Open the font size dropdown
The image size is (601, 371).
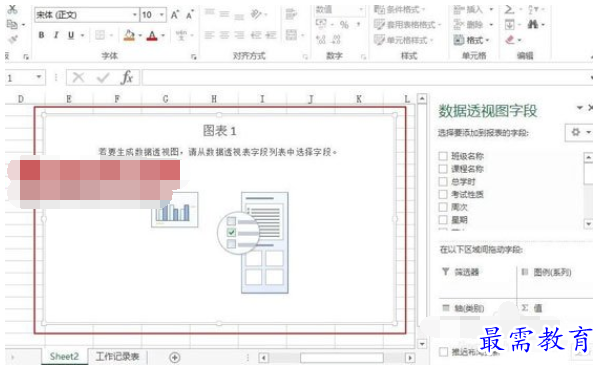tap(162, 15)
